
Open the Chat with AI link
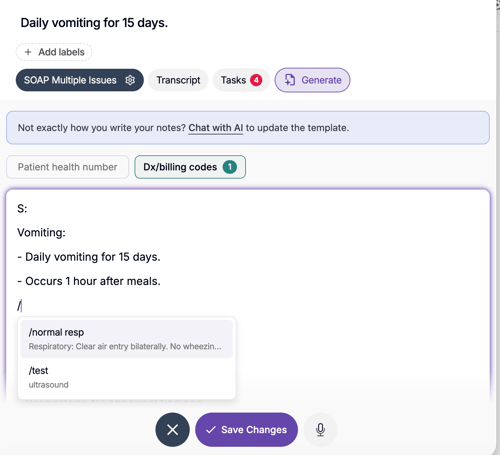click(216, 128)
